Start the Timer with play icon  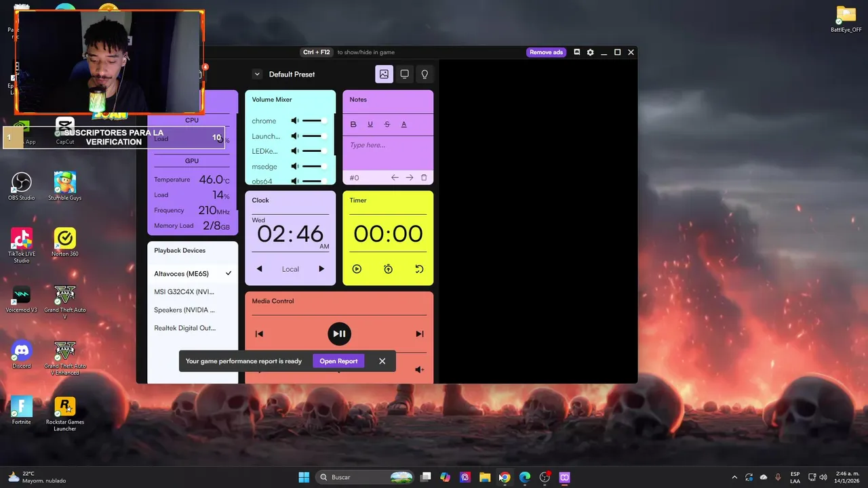click(x=357, y=269)
